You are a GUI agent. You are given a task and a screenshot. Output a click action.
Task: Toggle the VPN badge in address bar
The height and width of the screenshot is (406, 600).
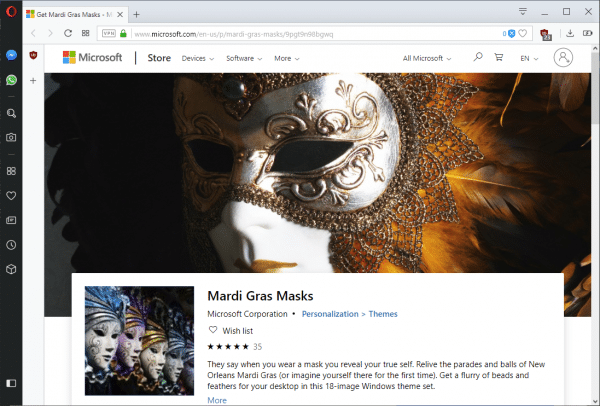[x=109, y=34]
